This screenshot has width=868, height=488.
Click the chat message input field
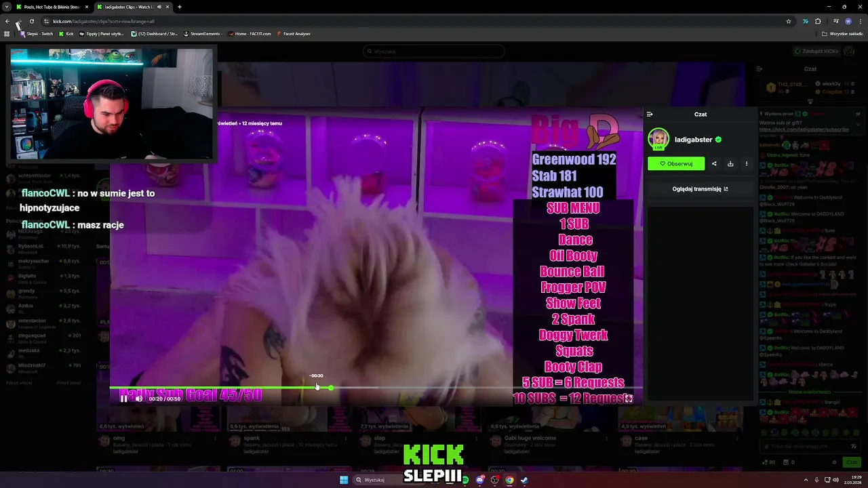point(809,446)
